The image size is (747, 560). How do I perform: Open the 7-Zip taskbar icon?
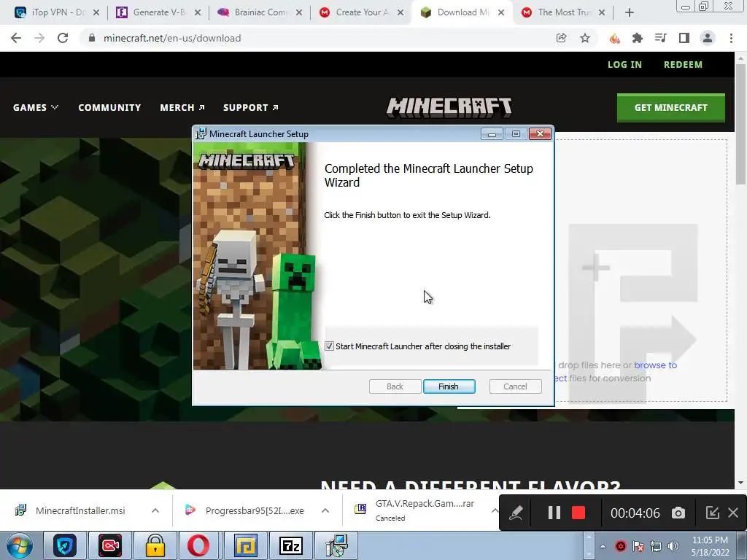tap(291, 545)
